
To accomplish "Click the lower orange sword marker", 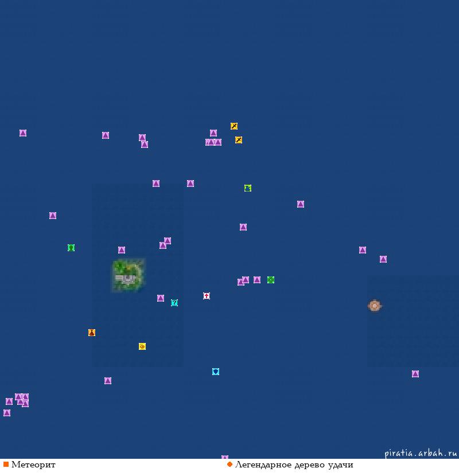I will click(x=239, y=139).
